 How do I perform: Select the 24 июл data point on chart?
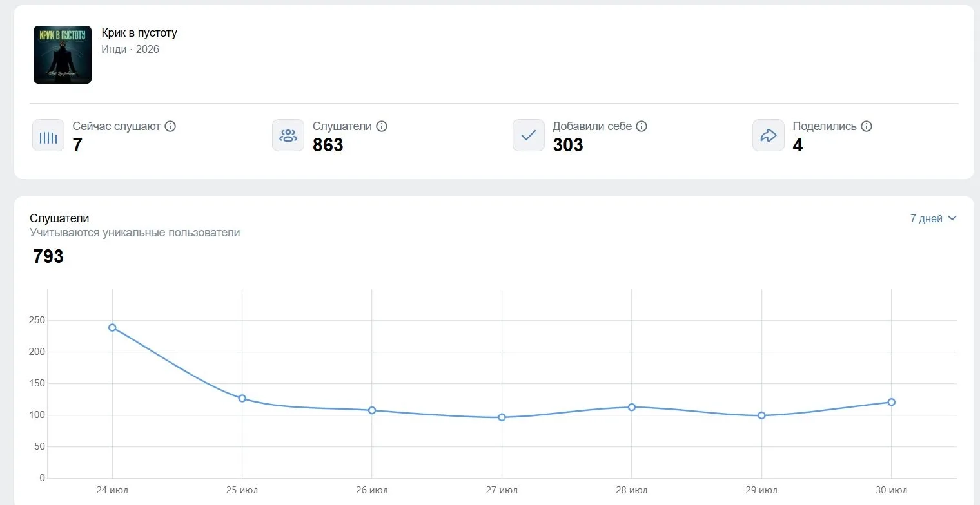click(x=112, y=328)
